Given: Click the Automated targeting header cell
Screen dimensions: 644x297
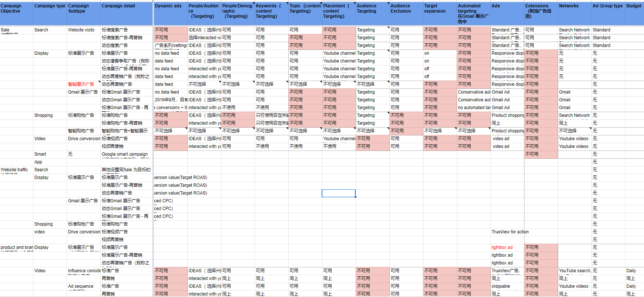Looking at the screenshot, I should tap(473, 13).
